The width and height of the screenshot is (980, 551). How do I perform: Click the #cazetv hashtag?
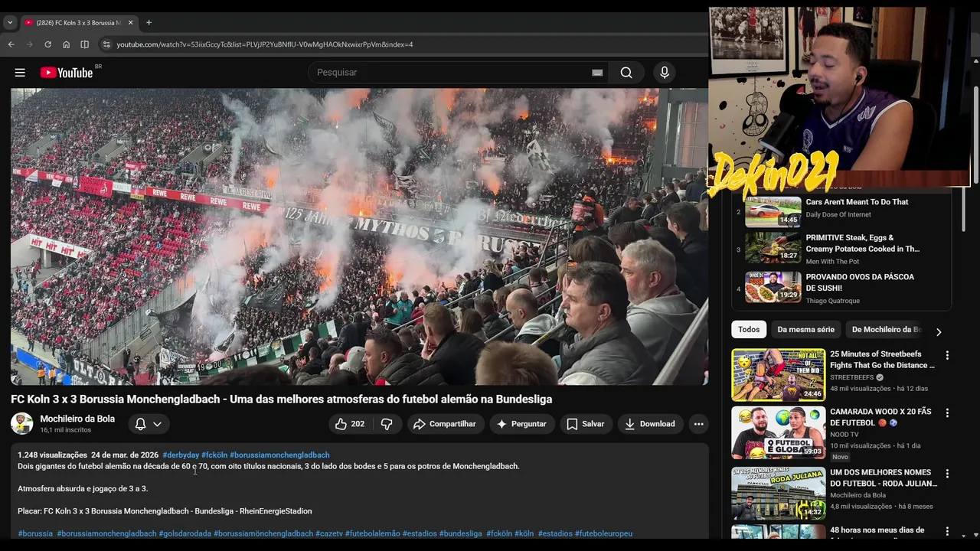(x=328, y=533)
